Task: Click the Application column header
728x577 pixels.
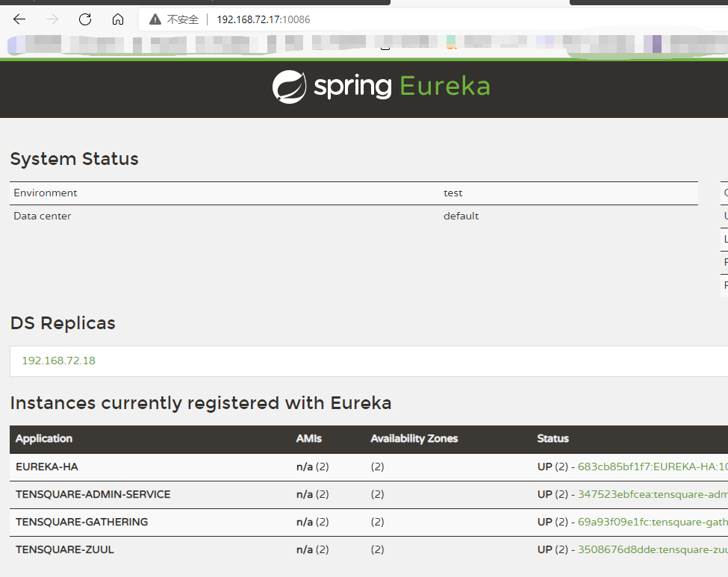Action: coord(44,439)
